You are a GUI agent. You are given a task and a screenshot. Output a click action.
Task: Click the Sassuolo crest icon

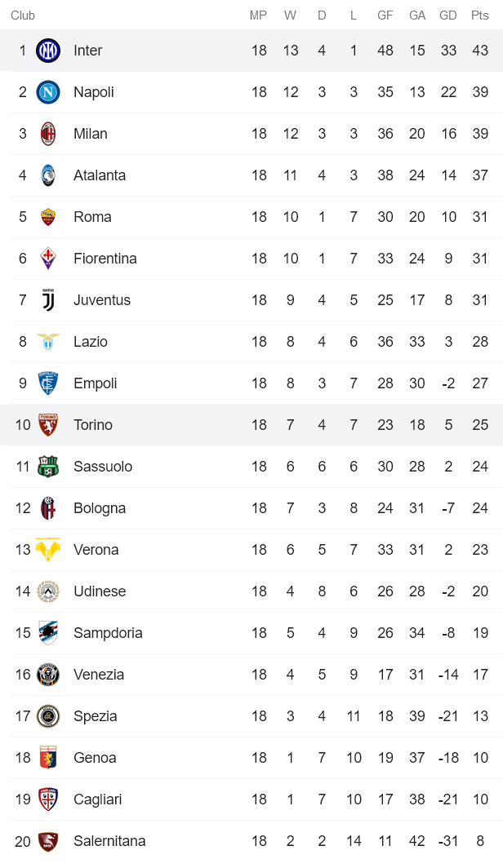click(48, 467)
